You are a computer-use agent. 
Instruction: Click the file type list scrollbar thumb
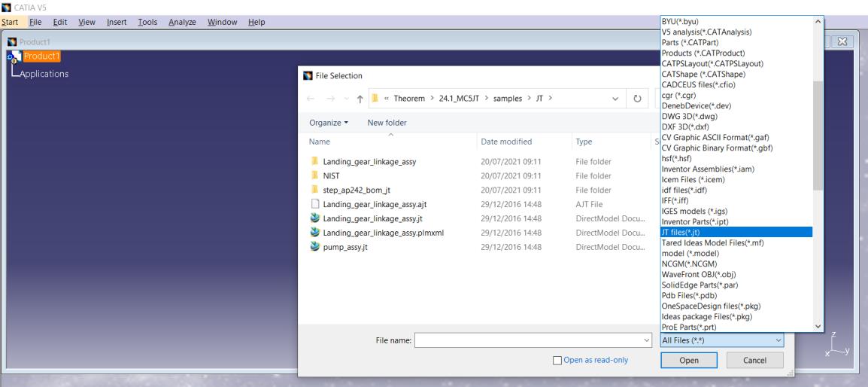click(x=818, y=136)
